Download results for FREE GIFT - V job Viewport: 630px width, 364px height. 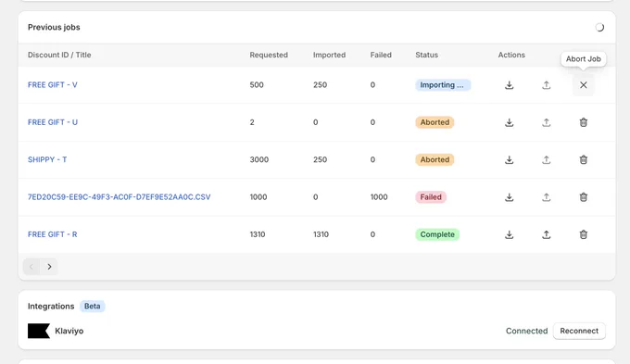(509, 85)
